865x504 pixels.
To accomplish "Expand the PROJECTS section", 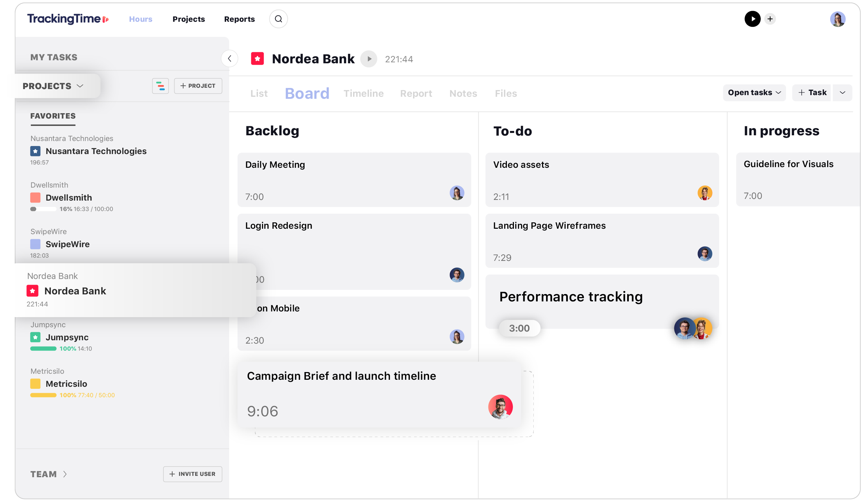I will pyautogui.click(x=52, y=85).
